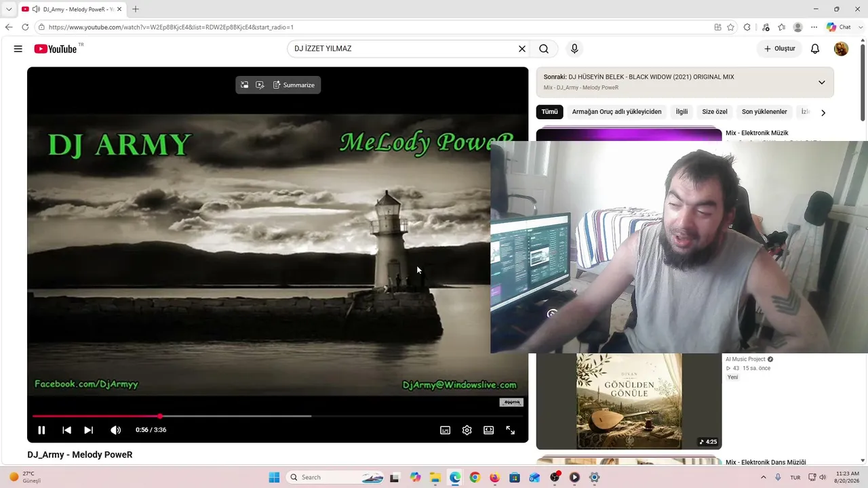This screenshot has width=868, height=488.
Task: Go back in the browser
Action: coord(9,27)
